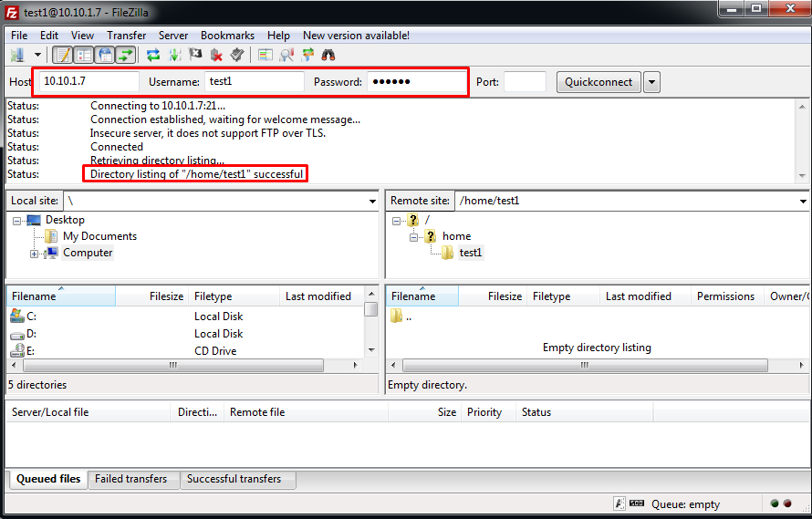Click the encryption icon in status bar
Screen dimensions: 812x519
point(619,503)
